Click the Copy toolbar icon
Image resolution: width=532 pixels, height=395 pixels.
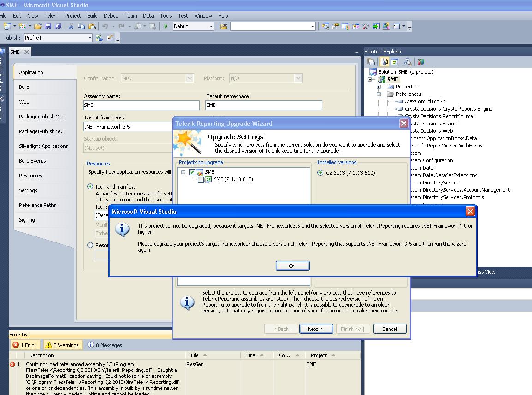[81, 26]
